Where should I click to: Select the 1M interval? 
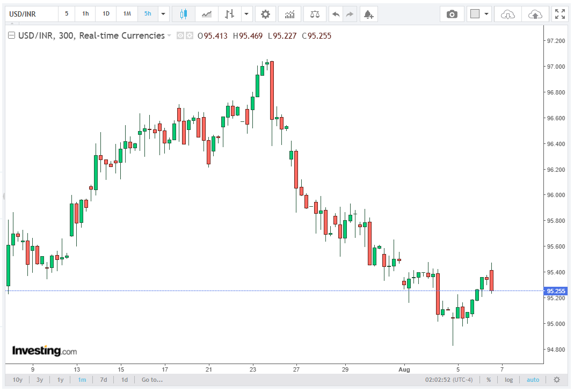tap(127, 14)
